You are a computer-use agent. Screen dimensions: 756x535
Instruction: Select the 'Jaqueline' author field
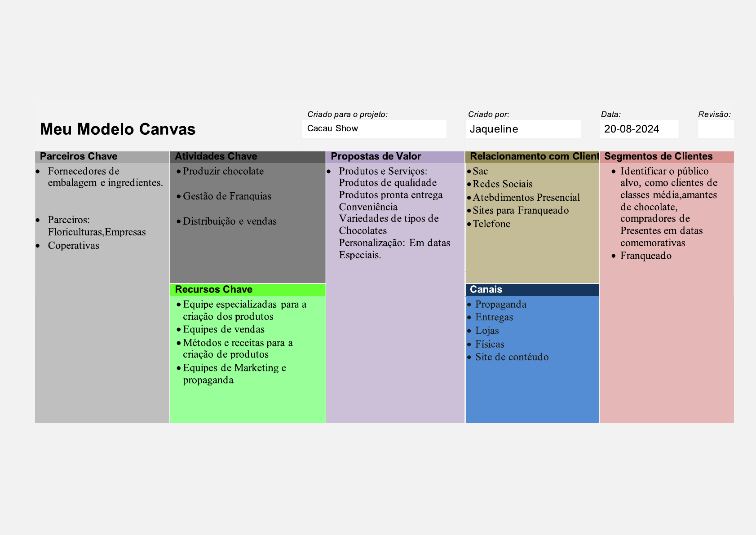point(523,129)
